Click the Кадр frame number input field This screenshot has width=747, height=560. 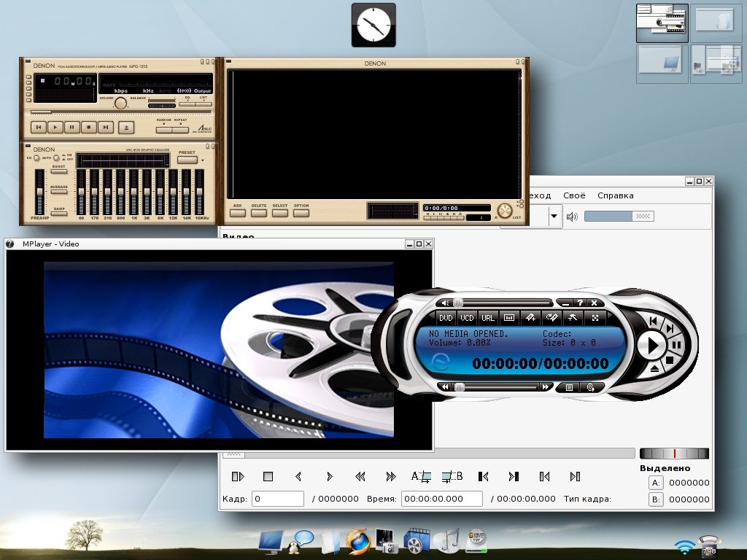(x=278, y=499)
